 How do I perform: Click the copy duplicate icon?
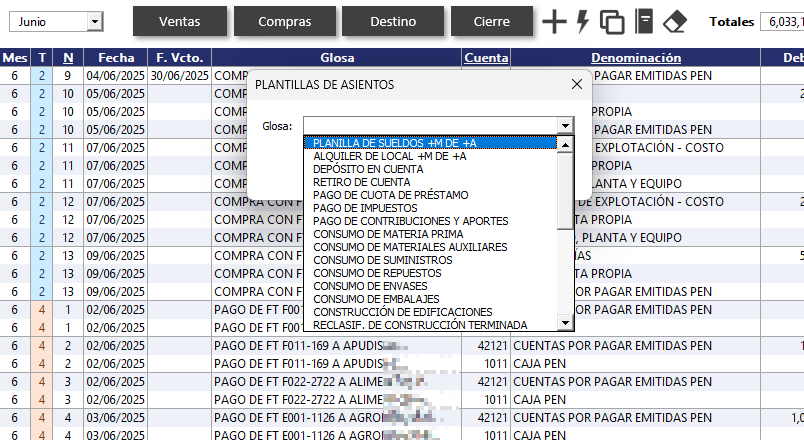click(612, 22)
